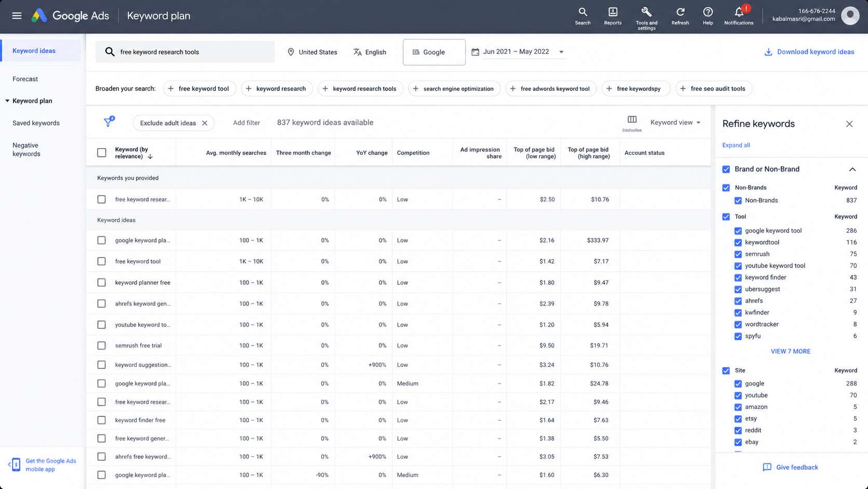Viewport: 868px width, 489px height.
Task: Collapse the Brand or Non-Brand section
Action: [x=852, y=169]
